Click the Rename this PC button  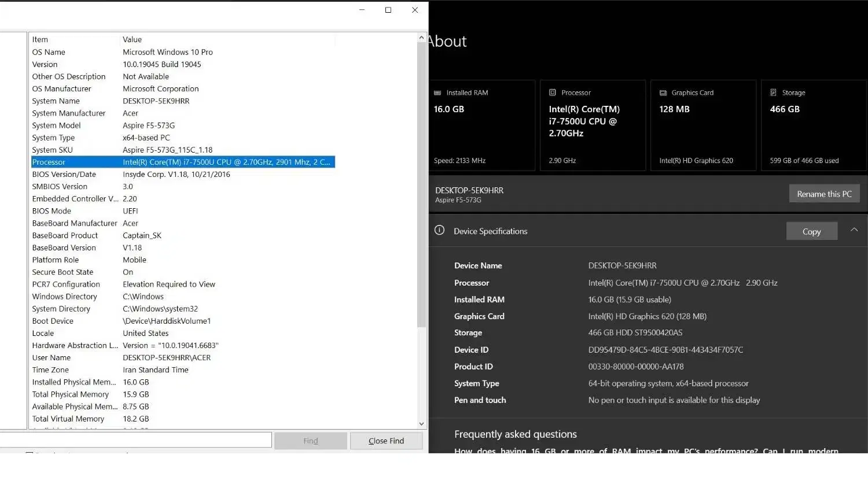pyautogui.click(x=825, y=194)
